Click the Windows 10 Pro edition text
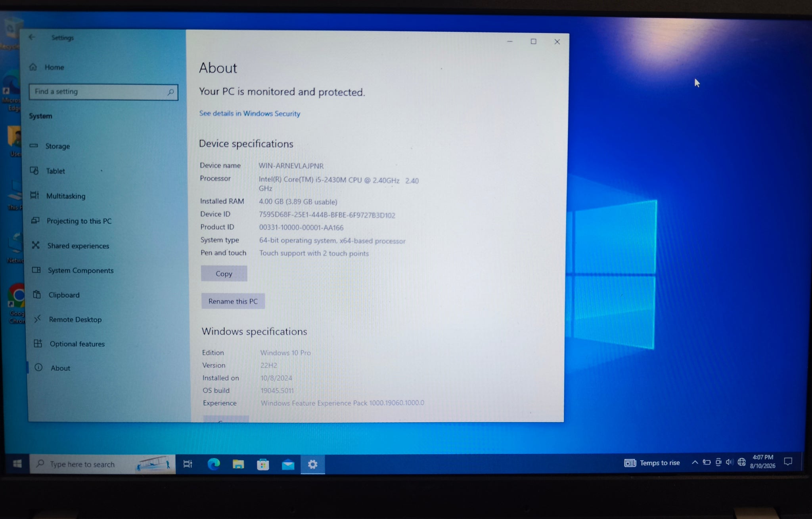Screen dimensions: 812x519 click(x=285, y=353)
